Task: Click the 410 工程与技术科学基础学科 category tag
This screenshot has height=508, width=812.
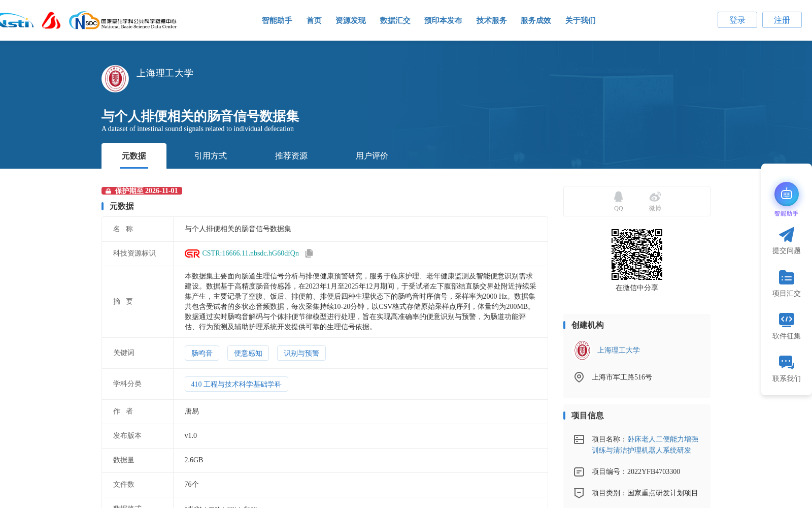Action: pyautogui.click(x=236, y=384)
